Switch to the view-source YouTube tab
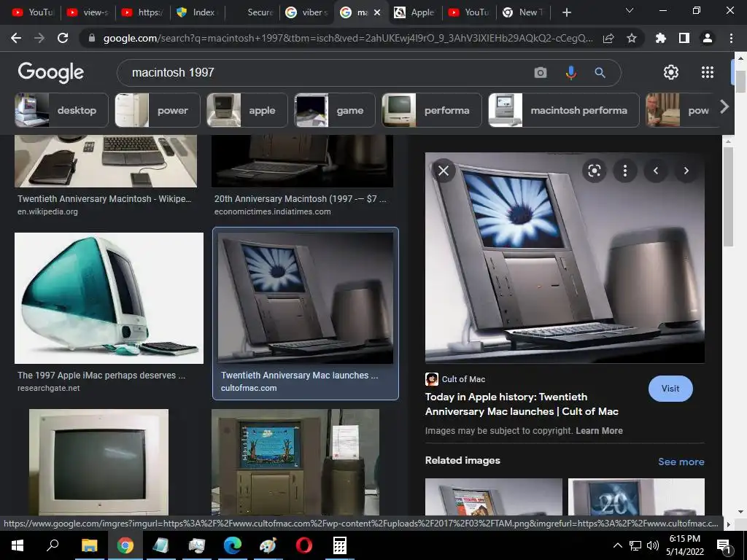 point(88,12)
